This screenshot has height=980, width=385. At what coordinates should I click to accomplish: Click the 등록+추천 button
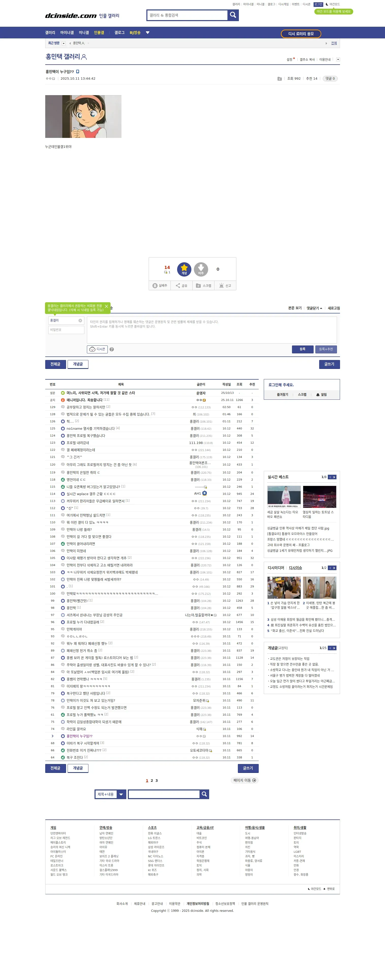click(326, 349)
